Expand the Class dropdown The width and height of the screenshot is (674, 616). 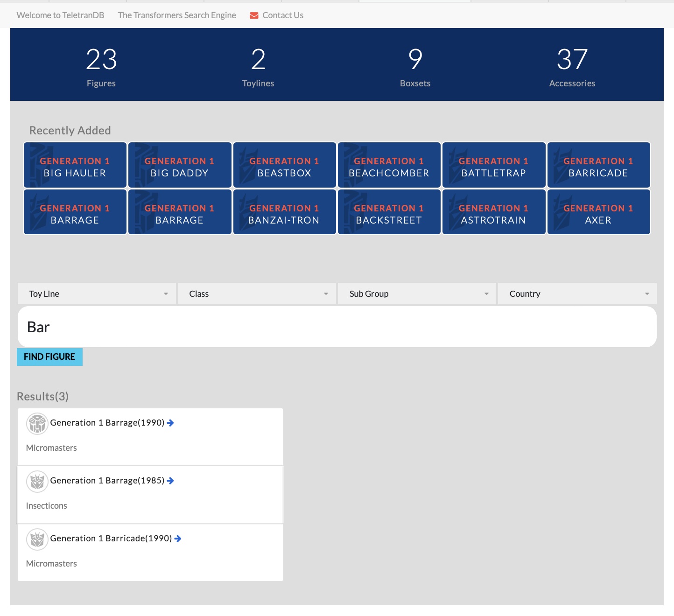click(x=257, y=294)
